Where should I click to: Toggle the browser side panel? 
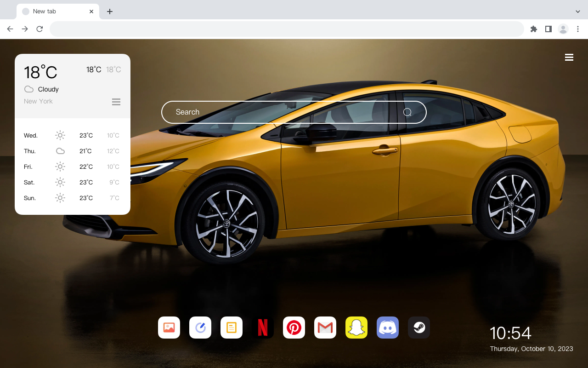[548, 29]
